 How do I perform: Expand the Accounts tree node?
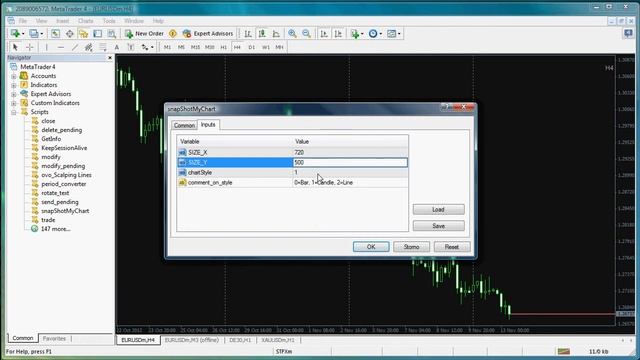coord(13,76)
